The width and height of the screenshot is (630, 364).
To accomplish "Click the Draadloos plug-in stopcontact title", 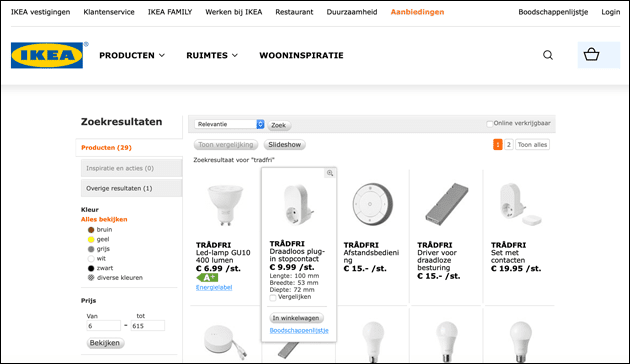I will click(297, 252).
